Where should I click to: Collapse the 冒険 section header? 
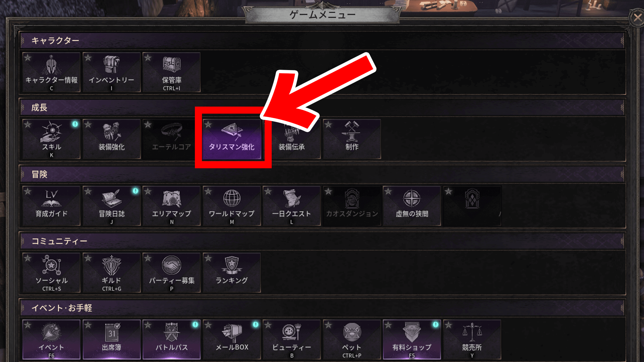point(322,174)
